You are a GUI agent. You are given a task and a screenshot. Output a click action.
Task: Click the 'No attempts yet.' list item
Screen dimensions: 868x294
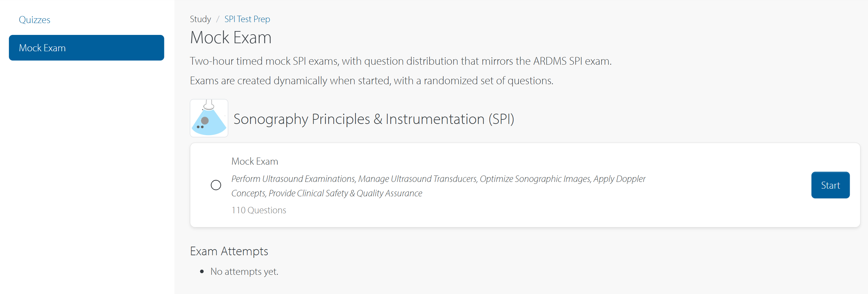244,272
